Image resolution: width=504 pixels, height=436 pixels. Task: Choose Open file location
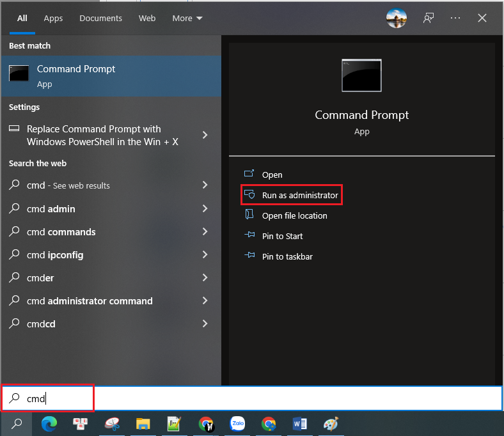294,215
